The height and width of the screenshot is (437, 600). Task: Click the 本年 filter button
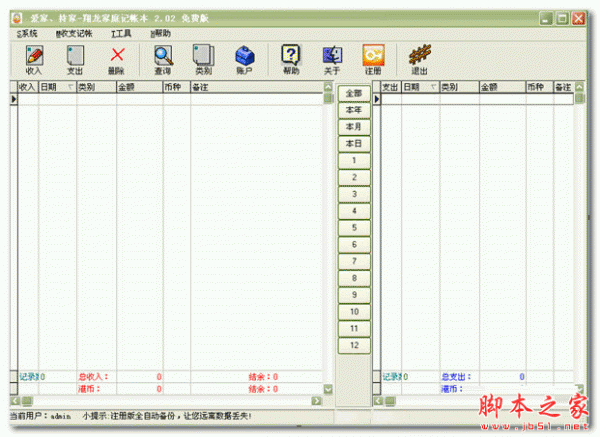tap(354, 110)
